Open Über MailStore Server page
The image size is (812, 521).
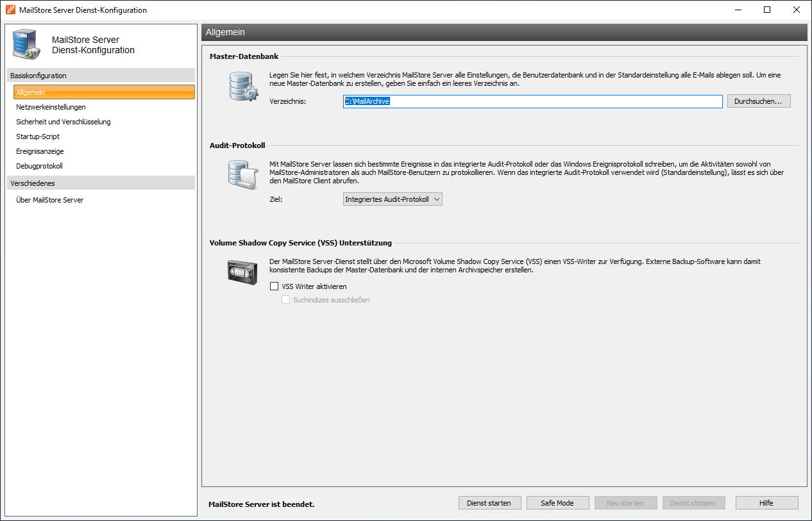point(49,200)
